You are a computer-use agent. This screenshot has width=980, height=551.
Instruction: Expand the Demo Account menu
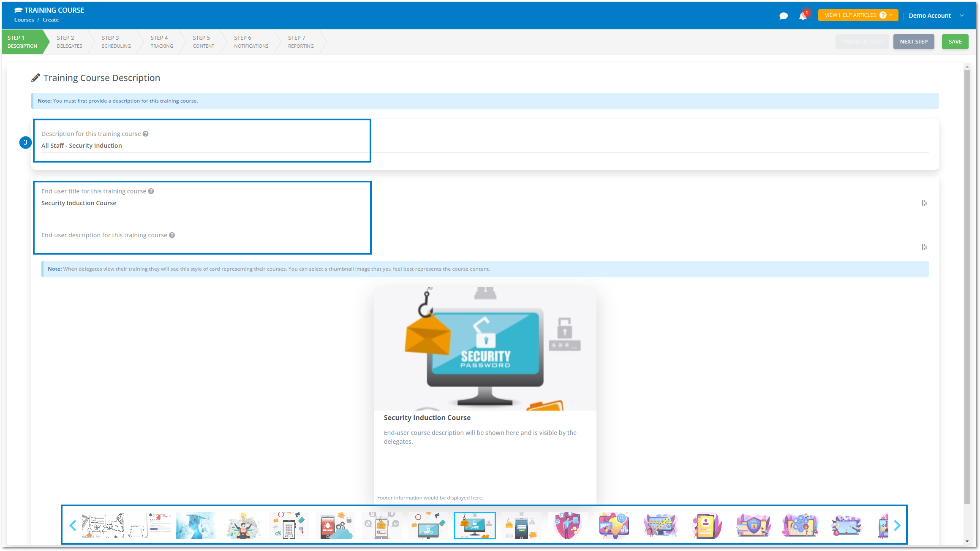(936, 16)
